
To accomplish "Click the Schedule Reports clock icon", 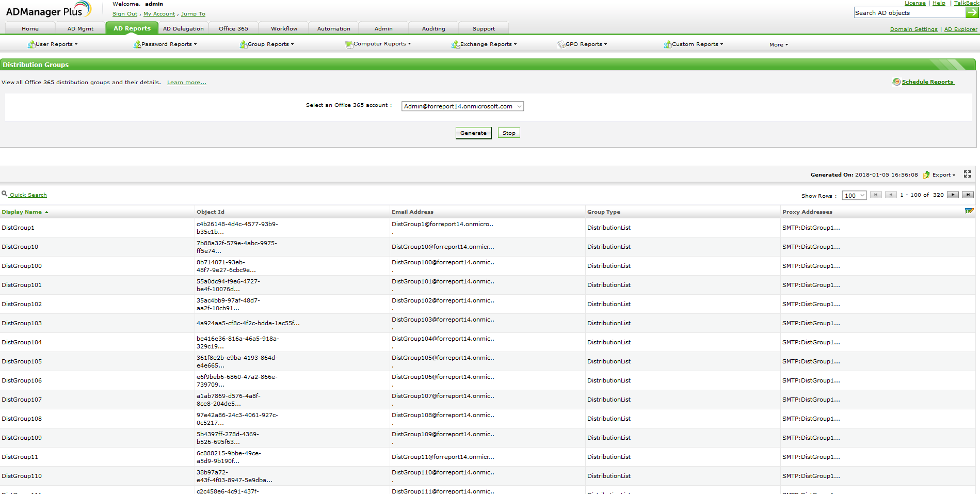I will pos(896,82).
